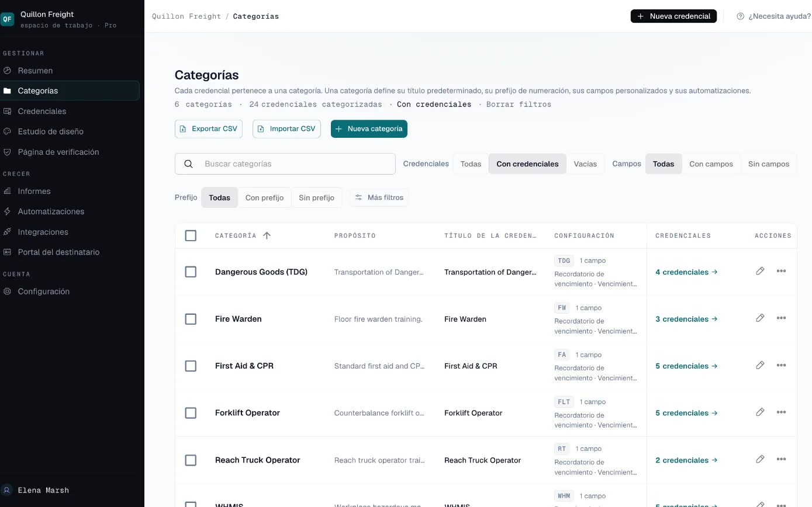Edit the Forklift Operator category
Viewport: 812px width, 507px height.
[760, 412]
